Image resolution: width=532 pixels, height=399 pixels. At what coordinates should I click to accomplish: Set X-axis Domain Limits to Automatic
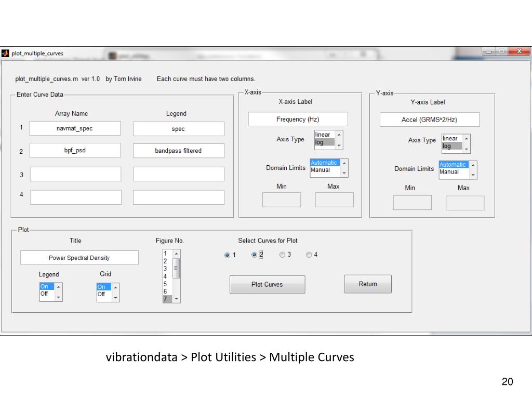325,163
